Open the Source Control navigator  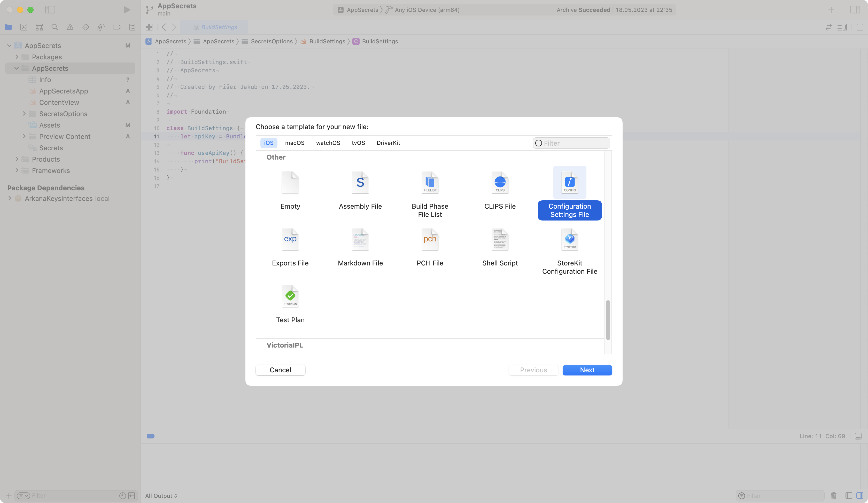24,27
